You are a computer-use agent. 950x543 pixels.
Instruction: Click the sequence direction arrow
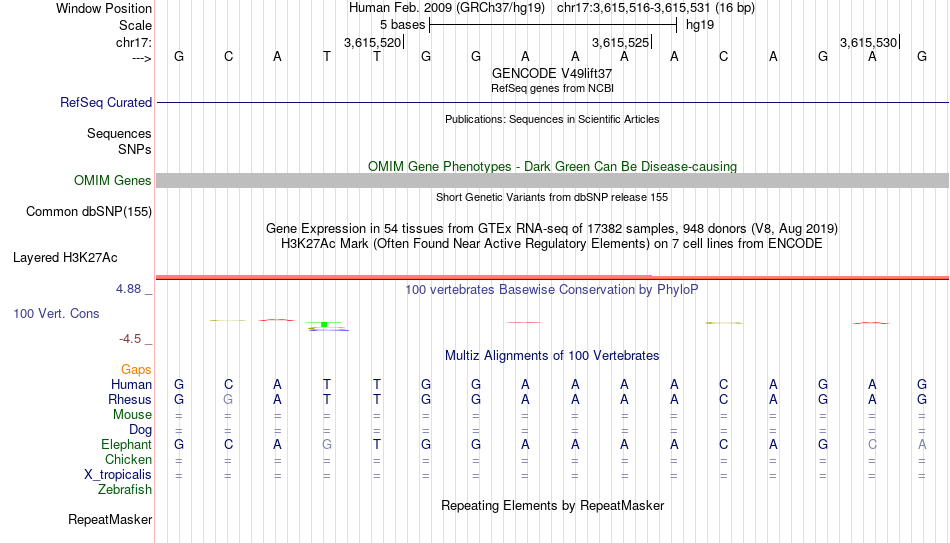point(142,58)
